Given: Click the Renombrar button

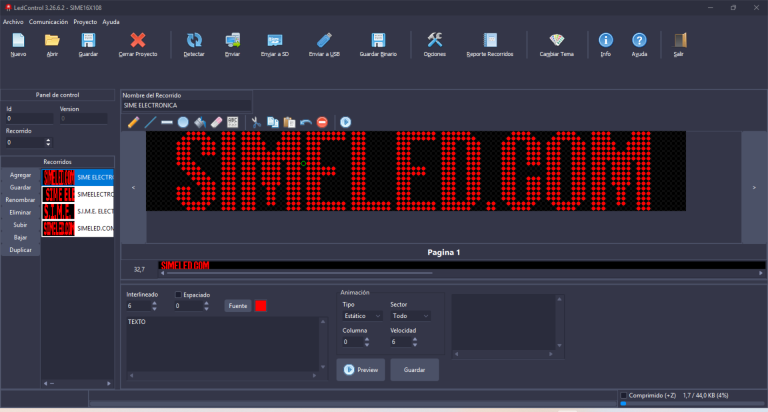Looking at the screenshot, I should 20,200.
